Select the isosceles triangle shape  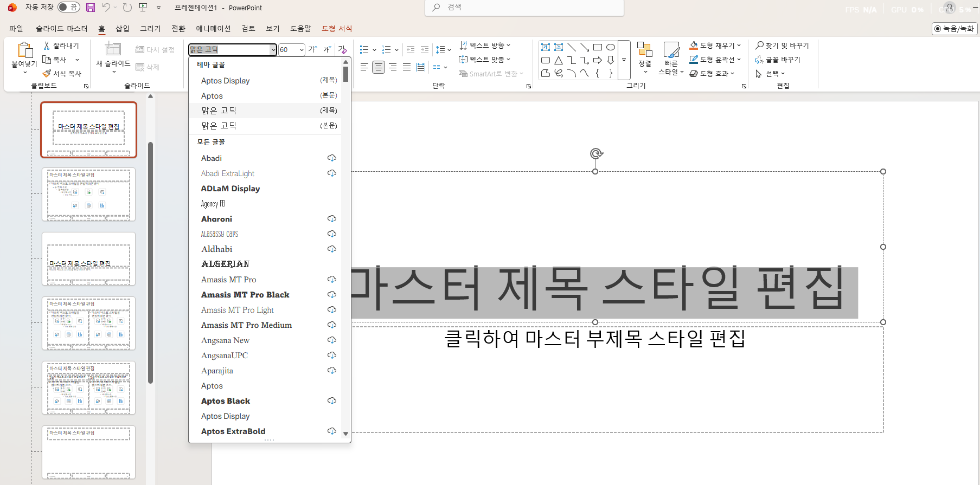click(559, 60)
